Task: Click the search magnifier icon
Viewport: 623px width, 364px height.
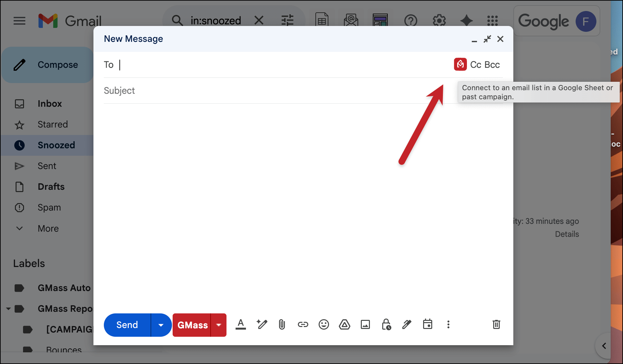Action: click(177, 20)
